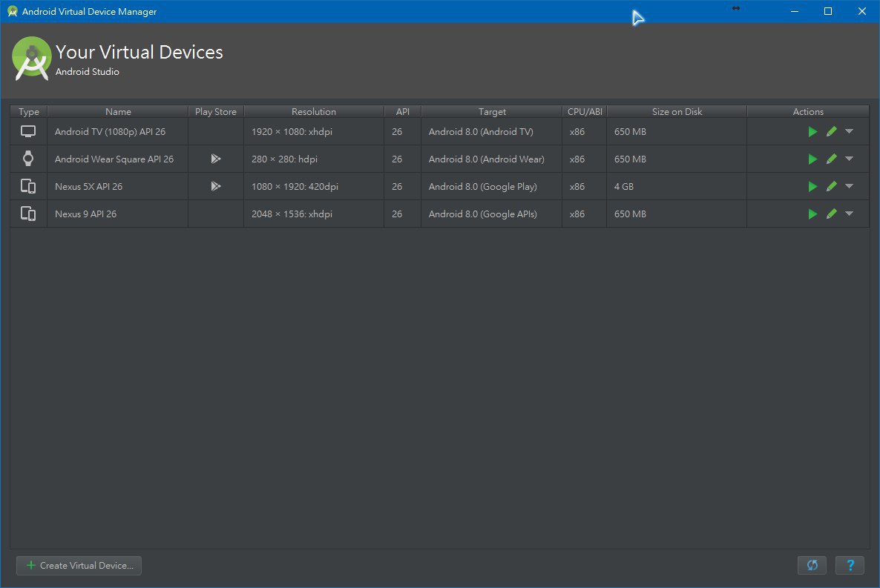The height and width of the screenshot is (588, 880).
Task: Start the Nexus 5X API 26 emulator
Action: pyautogui.click(x=812, y=187)
